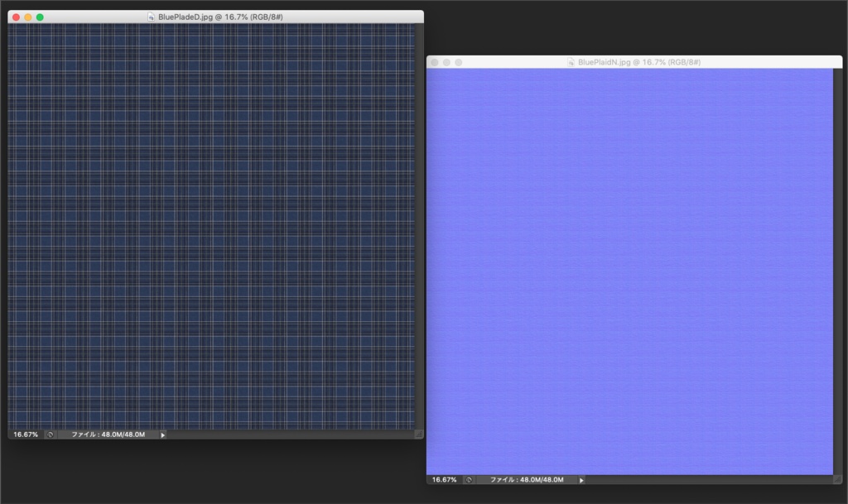Minimize the inactive BluePlaidN.jpg window

446,63
